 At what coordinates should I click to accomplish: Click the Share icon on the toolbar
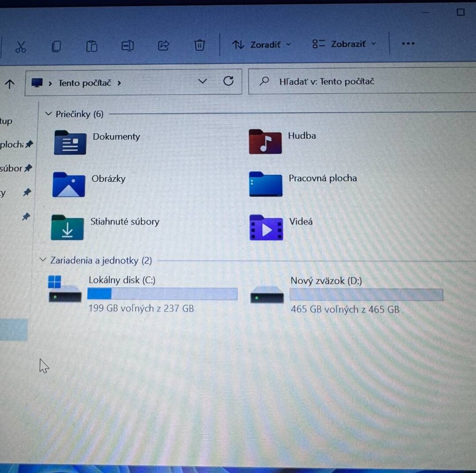[x=163, y=46]
